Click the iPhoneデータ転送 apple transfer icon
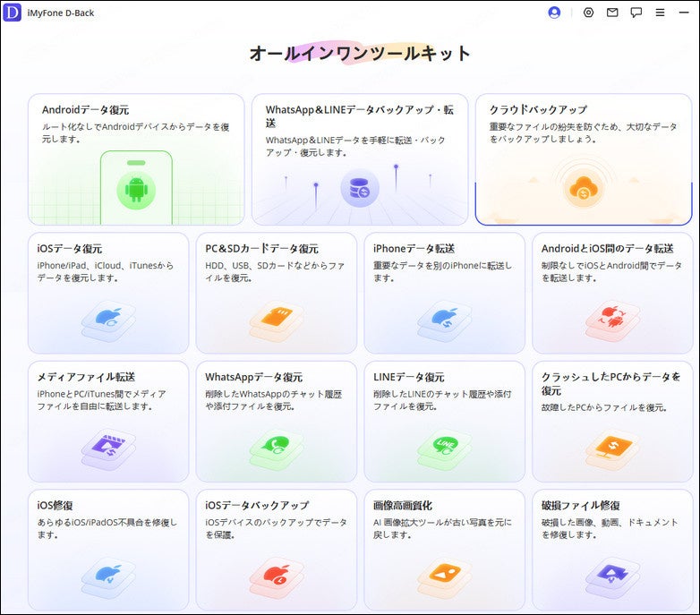The height and width of the screenshot is (615, 700). [444, 320]
